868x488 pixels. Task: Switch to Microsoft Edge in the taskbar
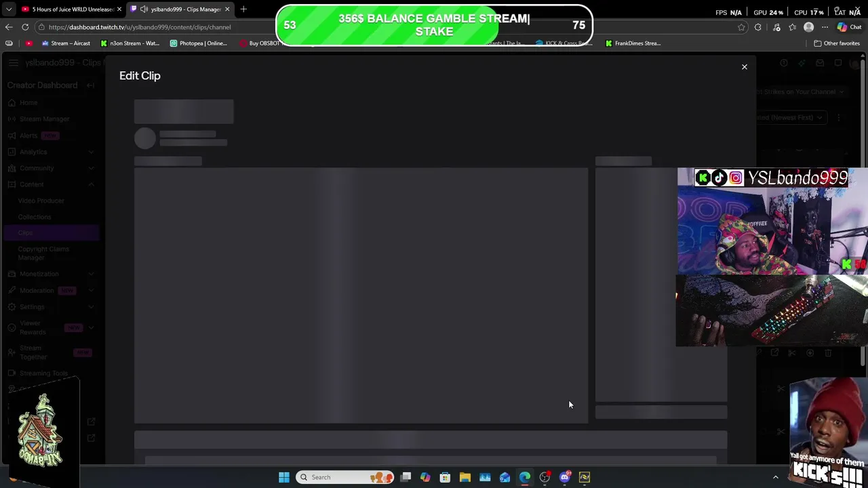coord(525,477)
